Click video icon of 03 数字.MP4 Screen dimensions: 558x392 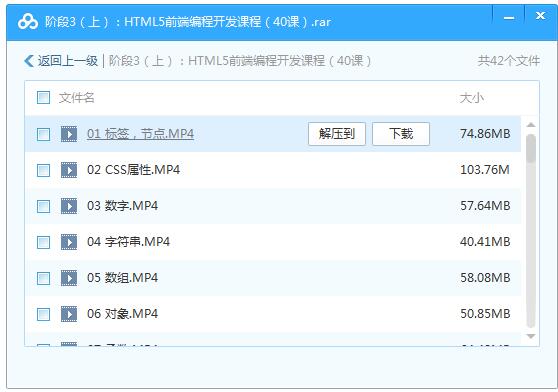(x=69, y=206)
